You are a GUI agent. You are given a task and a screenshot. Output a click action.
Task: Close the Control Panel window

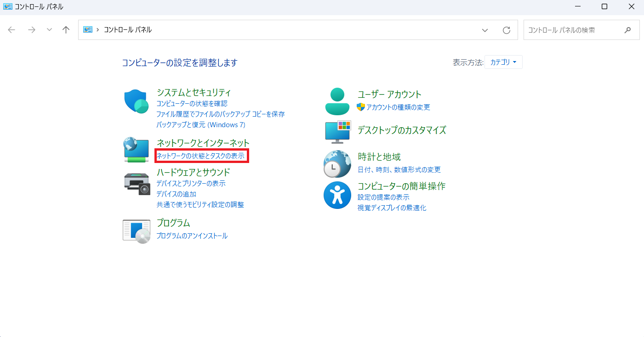tap(631, 6)
